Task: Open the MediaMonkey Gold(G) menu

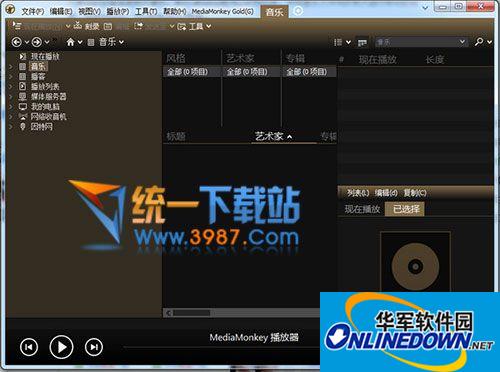Action: 222,12
